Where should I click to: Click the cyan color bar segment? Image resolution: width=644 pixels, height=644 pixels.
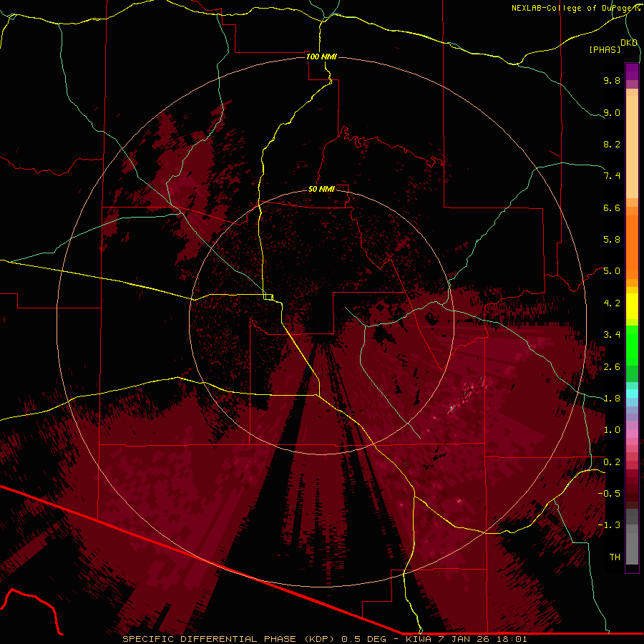click(x=632, y=394)
